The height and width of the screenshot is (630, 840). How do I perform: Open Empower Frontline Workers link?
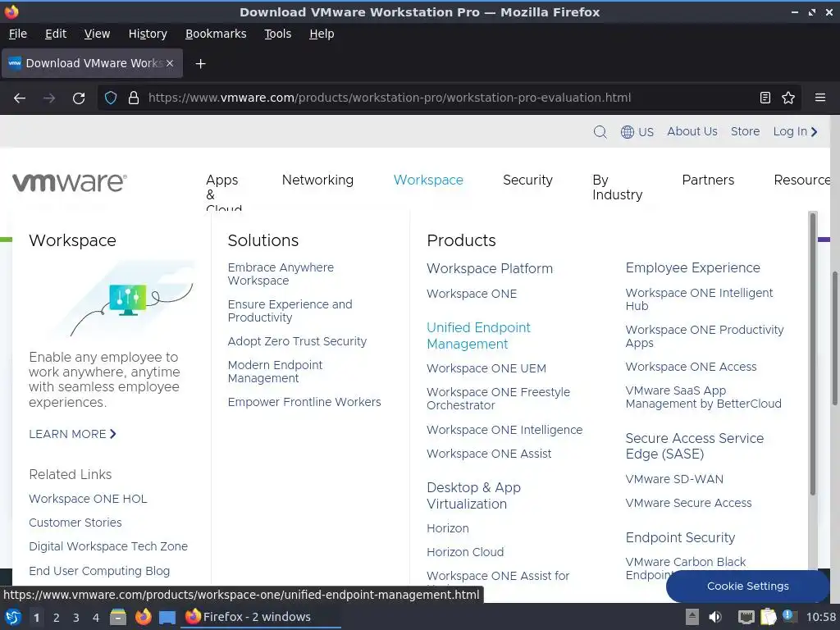[304, 402]
